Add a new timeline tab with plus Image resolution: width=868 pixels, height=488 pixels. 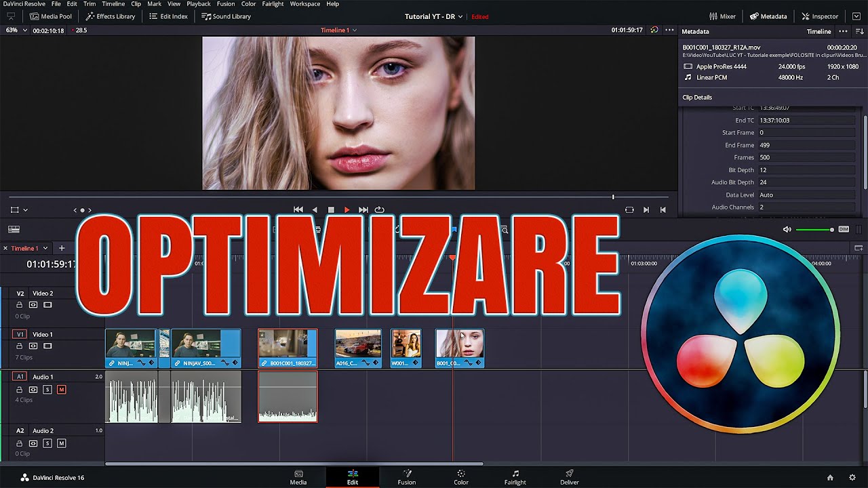(62, 248)
